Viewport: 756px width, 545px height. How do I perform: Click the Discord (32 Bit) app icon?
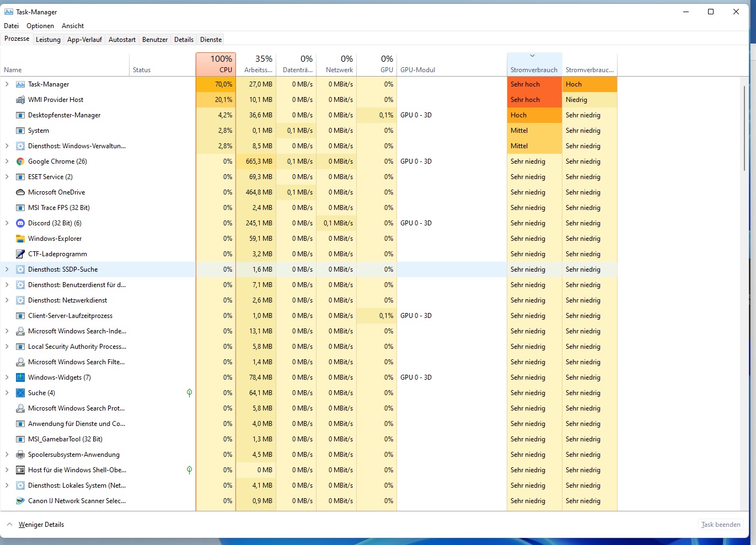20,223
